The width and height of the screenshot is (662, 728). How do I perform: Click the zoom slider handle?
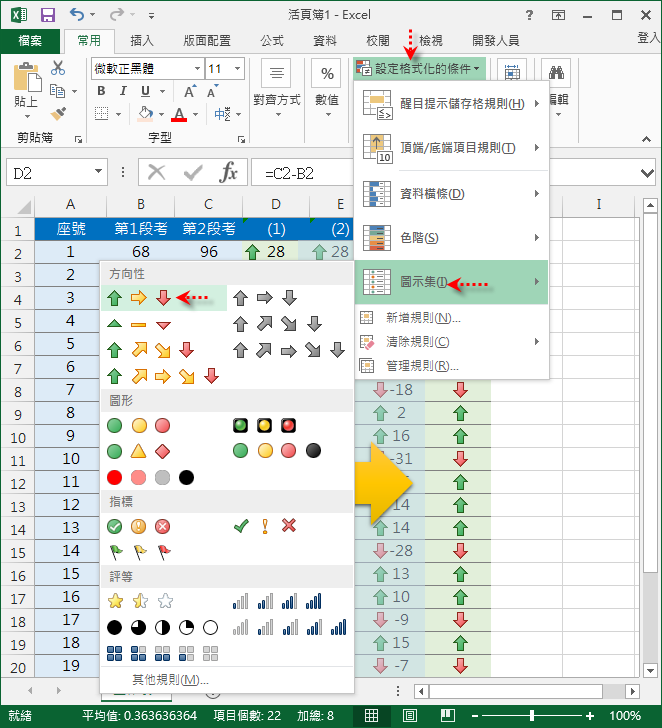click(532, 715)
